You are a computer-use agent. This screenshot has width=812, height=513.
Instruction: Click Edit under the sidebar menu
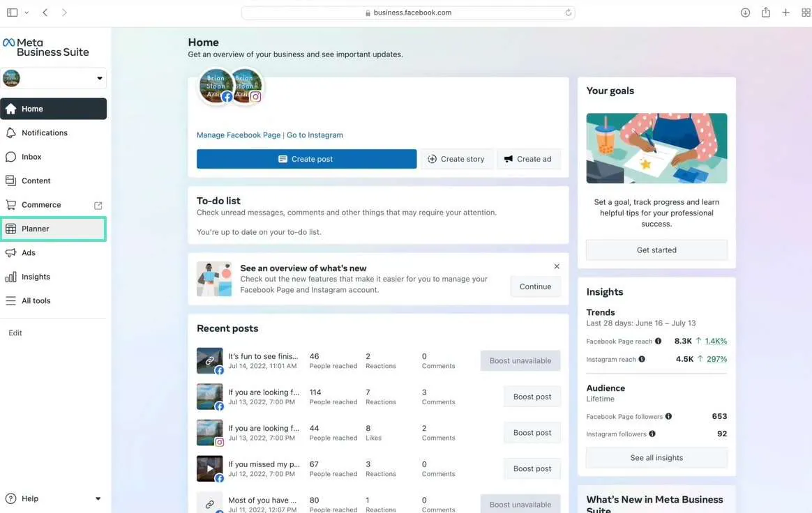pyautogui.click(x=15, y=333)
